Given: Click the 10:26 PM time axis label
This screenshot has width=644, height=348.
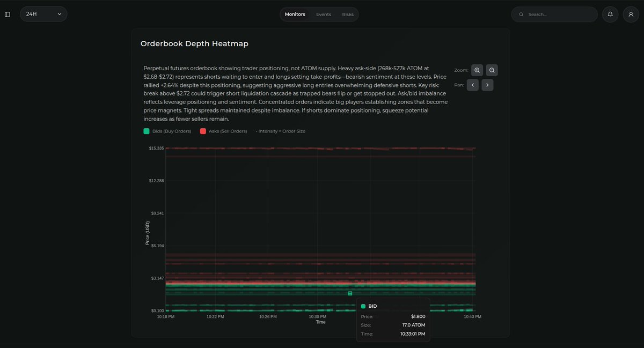Looking at the screenshot, I should [267, 317].
